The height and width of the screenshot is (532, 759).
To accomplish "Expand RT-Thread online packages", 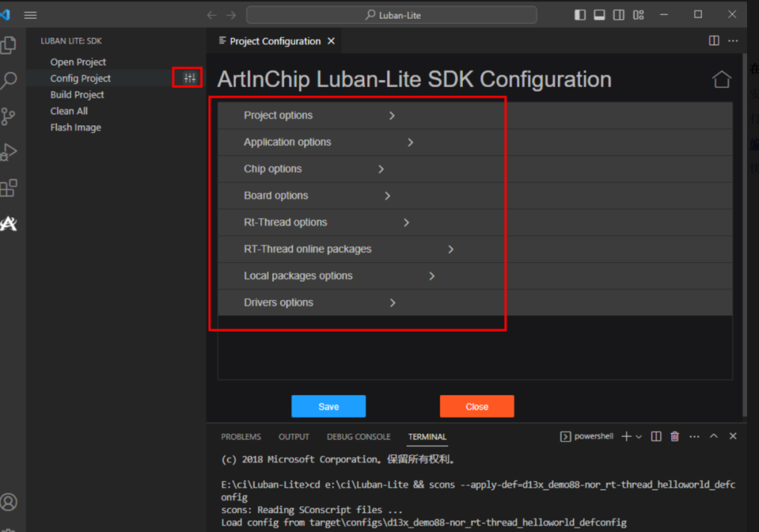I will (475, 249).
